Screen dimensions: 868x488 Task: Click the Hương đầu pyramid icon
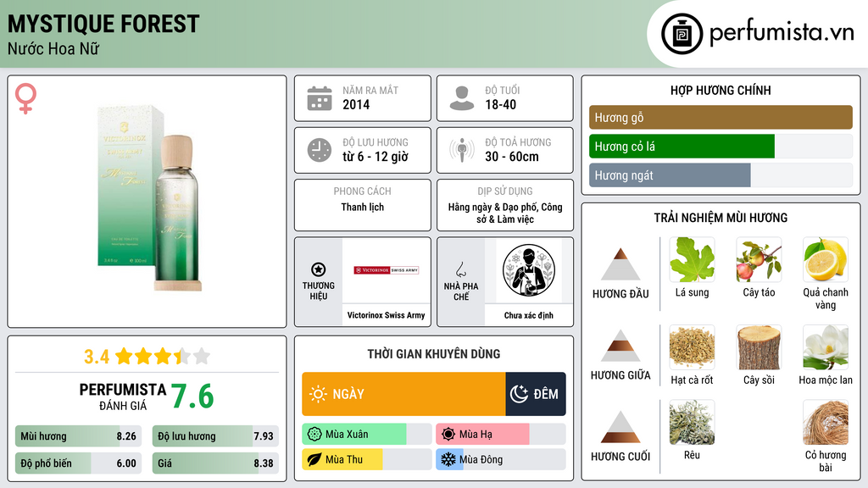coord(620,264)
